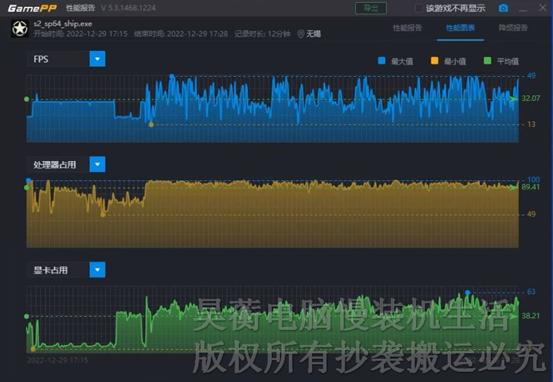
Task: Click the 无端 label text
Action: click(x=314, y=34)
